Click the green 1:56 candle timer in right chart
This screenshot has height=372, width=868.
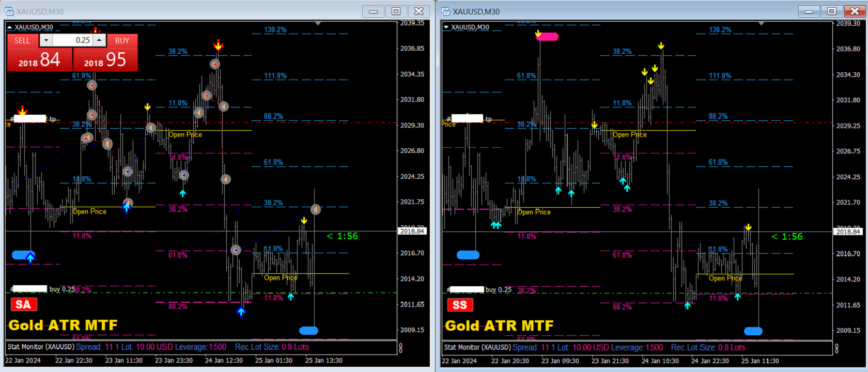pos(787,237)
